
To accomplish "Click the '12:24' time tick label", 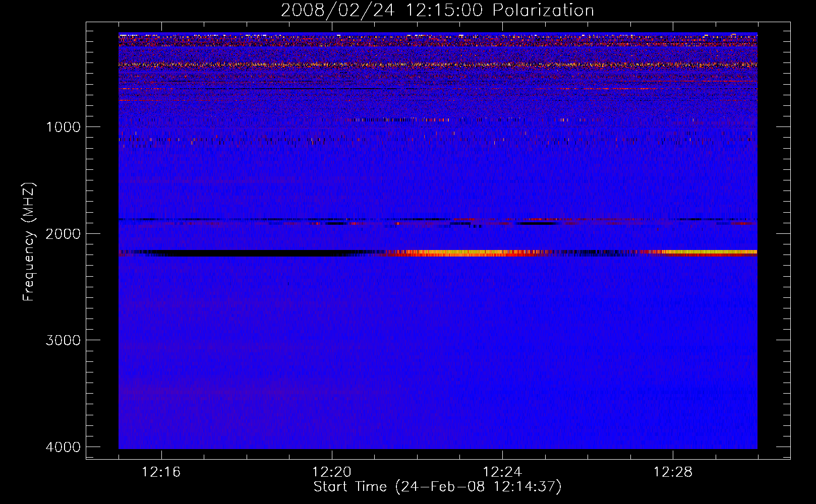I will point(502,472).
